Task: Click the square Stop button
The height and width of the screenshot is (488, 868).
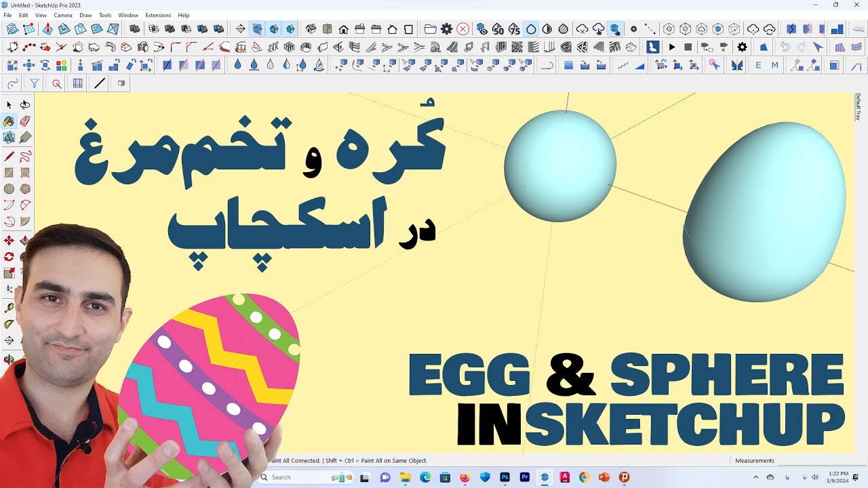Action: [688, 47]
